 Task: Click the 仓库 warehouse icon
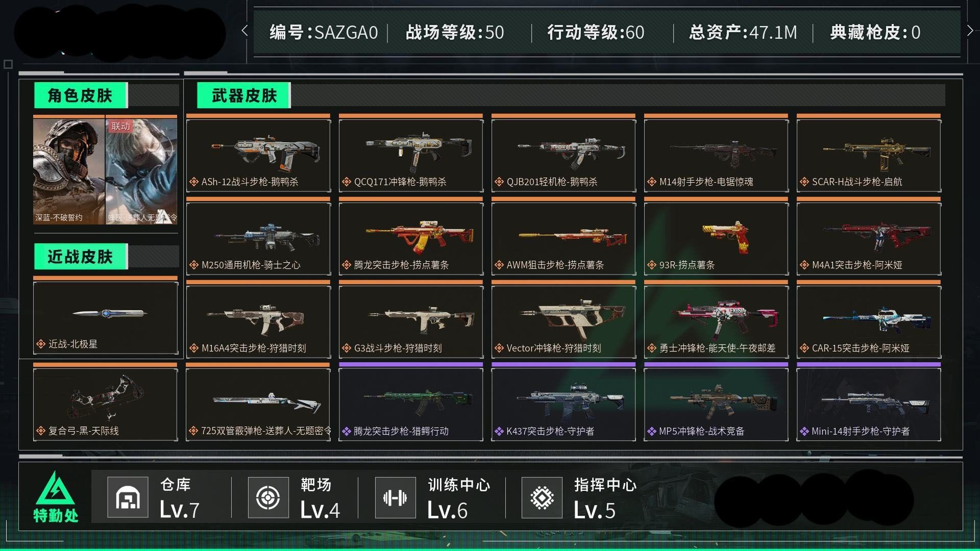click(x=128, y=497)
